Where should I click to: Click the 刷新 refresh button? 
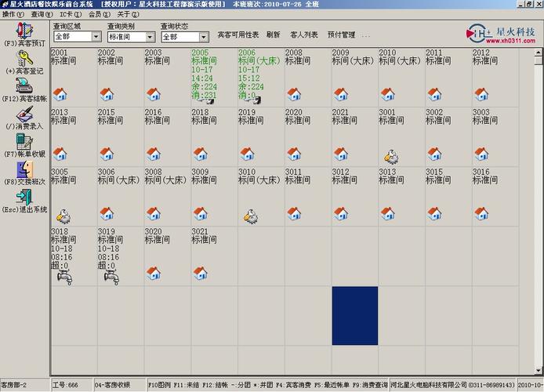274,34
